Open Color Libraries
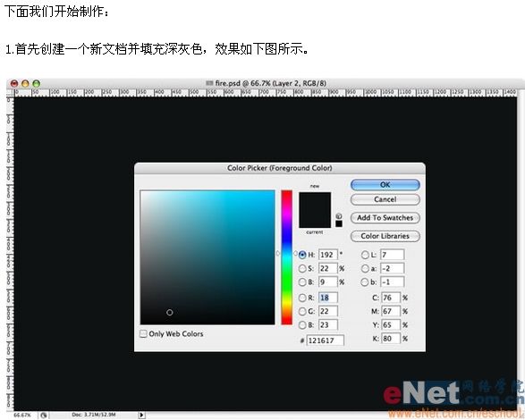 (x=385, y=236)
